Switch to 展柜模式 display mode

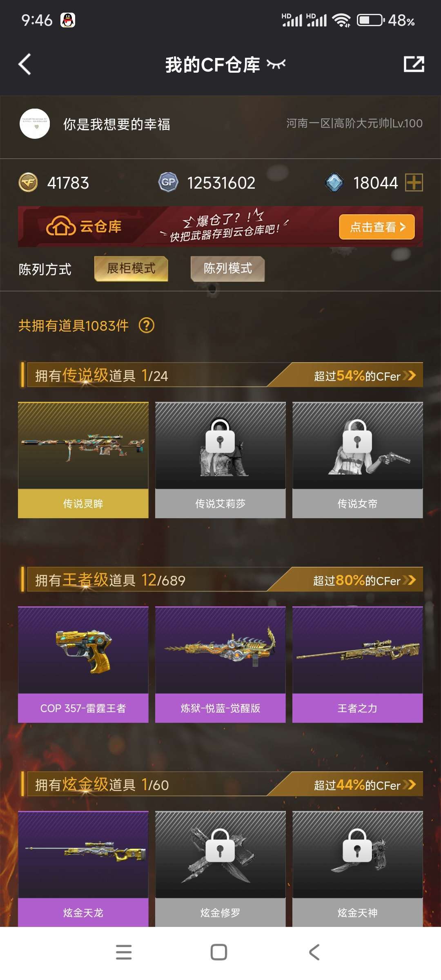[131, 269]
